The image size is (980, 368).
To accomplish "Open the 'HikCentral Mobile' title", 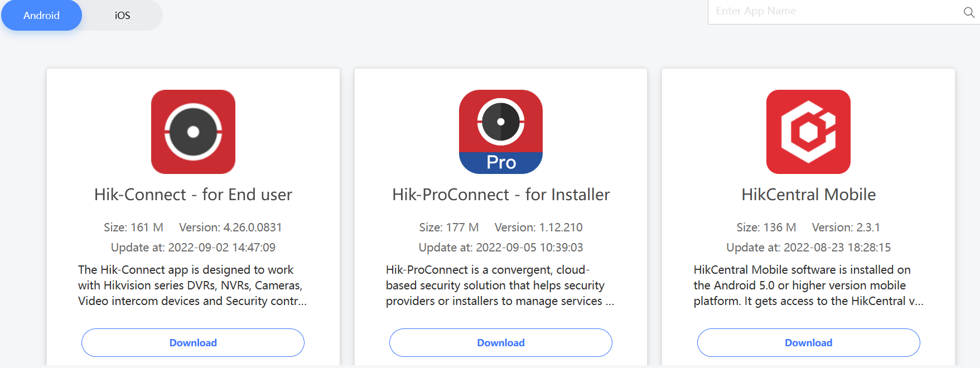I will pyautogui.click(x=808, y=195).
